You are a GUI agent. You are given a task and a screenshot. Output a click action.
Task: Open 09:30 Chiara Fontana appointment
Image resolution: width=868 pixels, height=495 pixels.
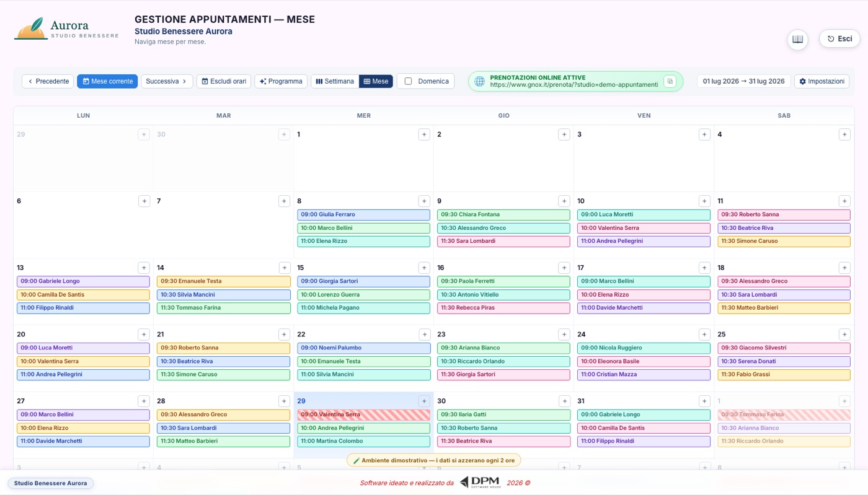pos(503,215)
